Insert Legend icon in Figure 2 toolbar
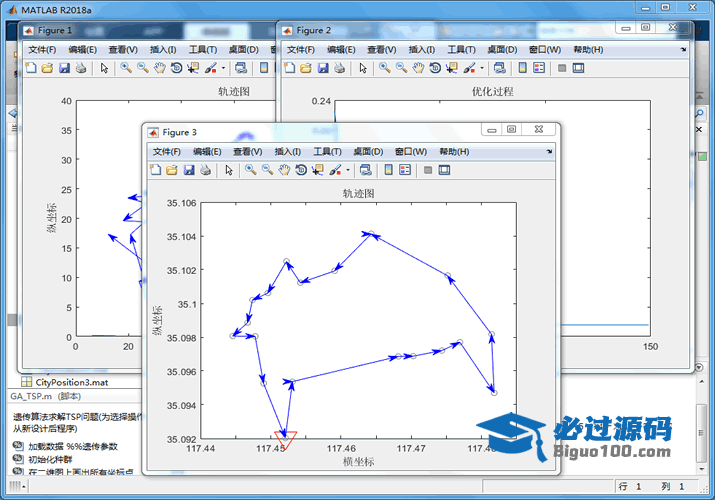This screenshot has width=715, height=500. click(539, 68)
